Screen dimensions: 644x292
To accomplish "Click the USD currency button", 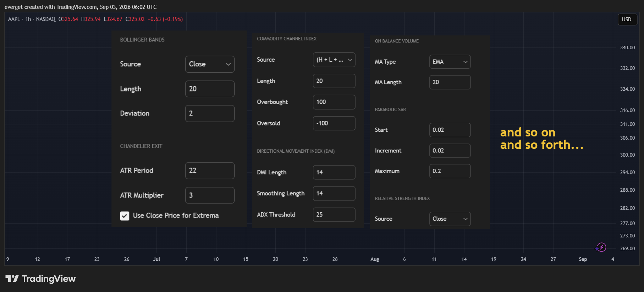I will 627,19.
